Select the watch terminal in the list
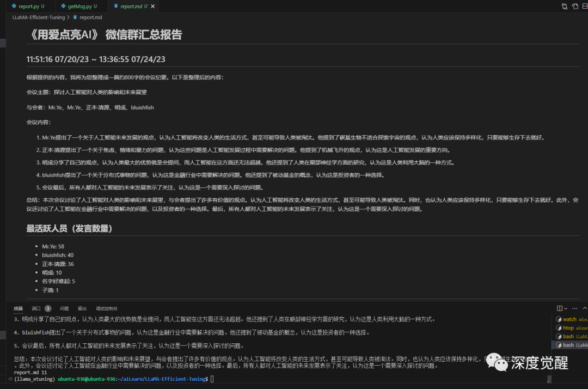This screenshot has width=588, height=389. pos(571,319)
